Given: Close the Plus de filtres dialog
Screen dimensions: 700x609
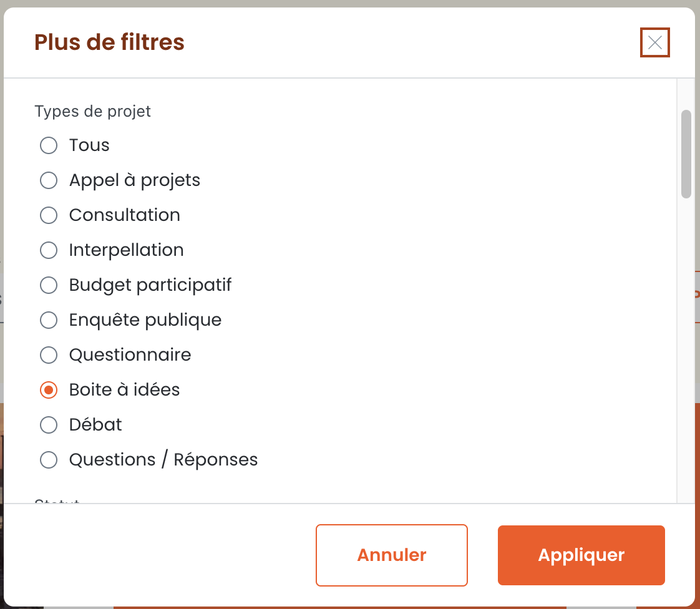Looking at the screenshot, I should (654, 42).
